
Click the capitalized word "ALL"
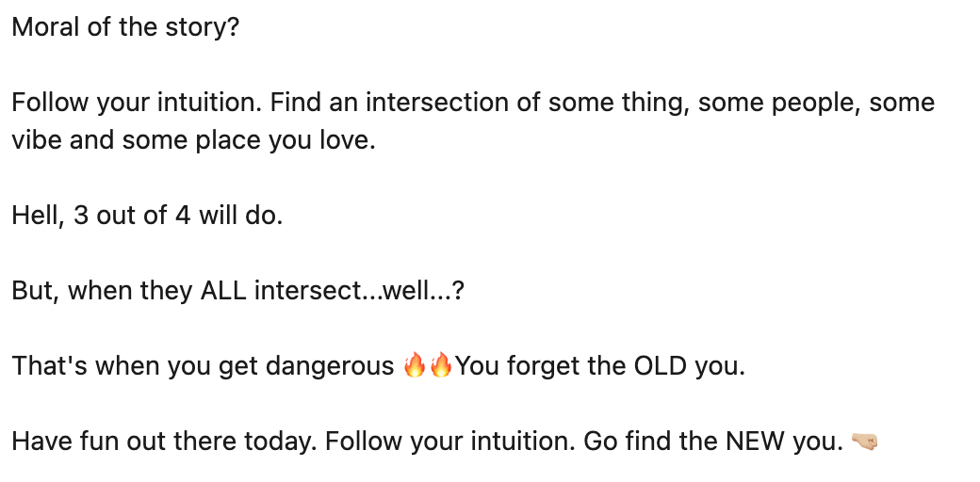tap(223, 290)
